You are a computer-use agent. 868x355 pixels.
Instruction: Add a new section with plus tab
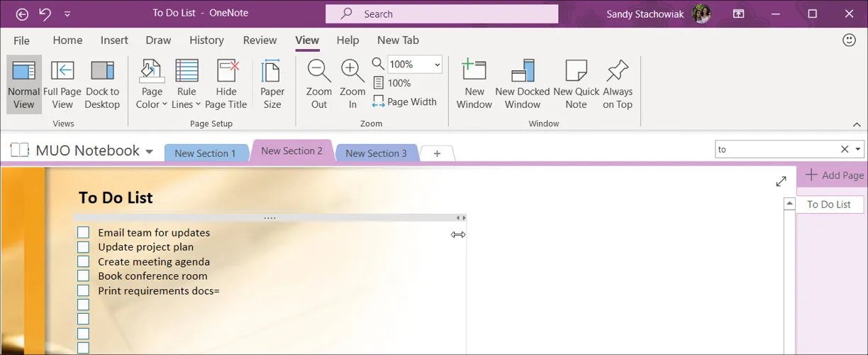click(x=437, y=153)
